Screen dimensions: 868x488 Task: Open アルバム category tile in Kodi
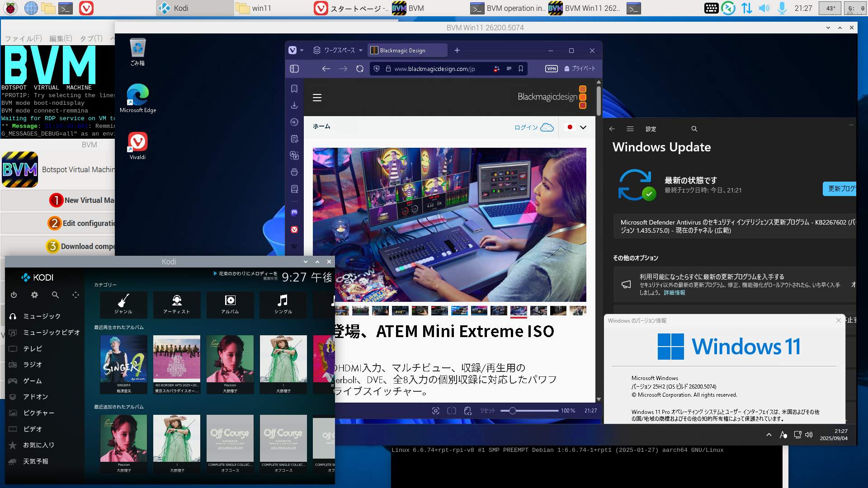(x=230, y=305)
